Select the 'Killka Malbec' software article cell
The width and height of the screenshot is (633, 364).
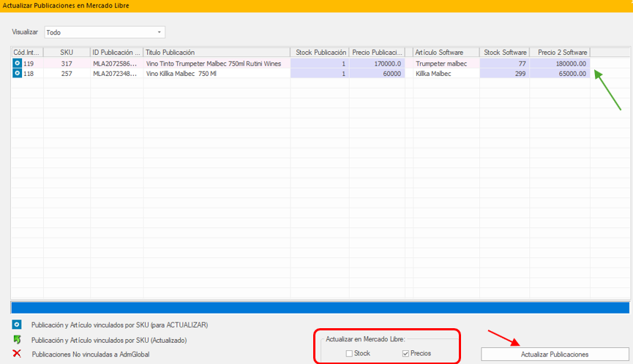click(x=446, y=74)
